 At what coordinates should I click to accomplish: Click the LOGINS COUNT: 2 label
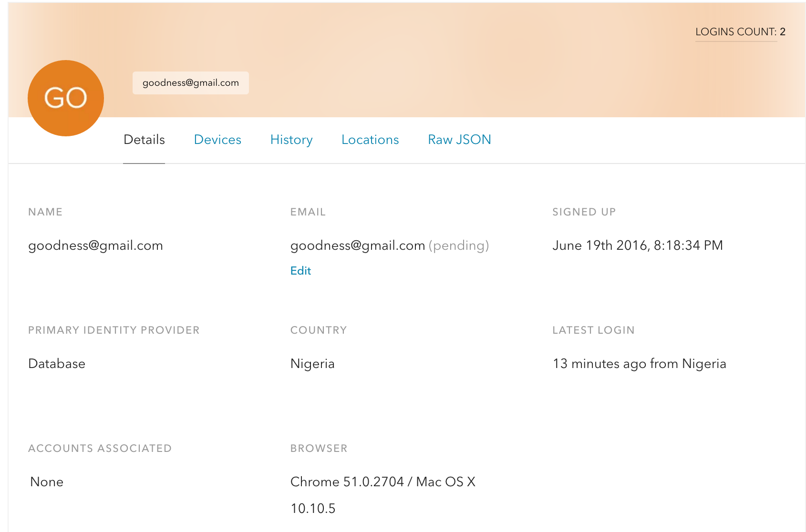pyautogui.click(x=740, y=32)
